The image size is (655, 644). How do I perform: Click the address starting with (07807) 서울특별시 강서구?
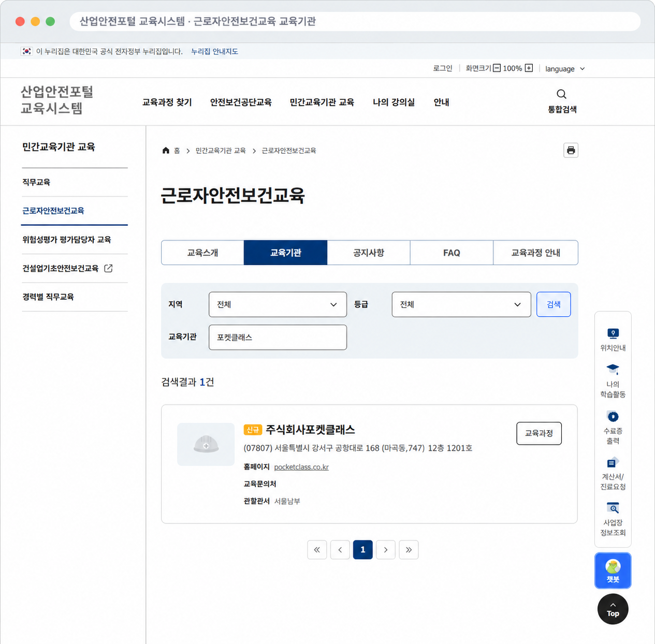358,448
